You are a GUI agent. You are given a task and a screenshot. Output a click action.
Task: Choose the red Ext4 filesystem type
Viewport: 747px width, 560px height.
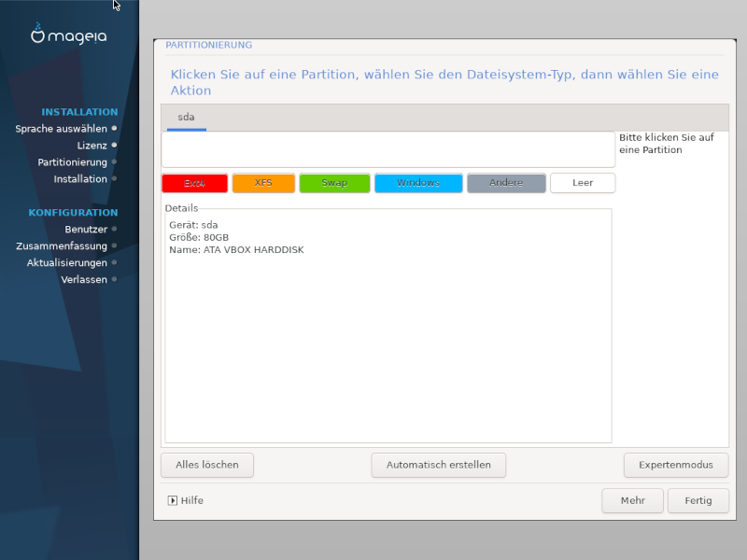(x=194, y=183)
